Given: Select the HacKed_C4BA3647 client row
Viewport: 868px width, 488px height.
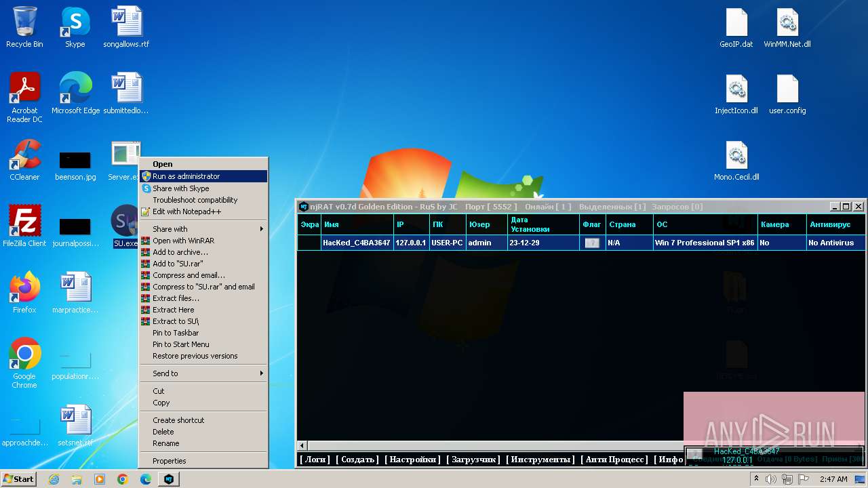Looking at the screenshot, I should (581, 243).
